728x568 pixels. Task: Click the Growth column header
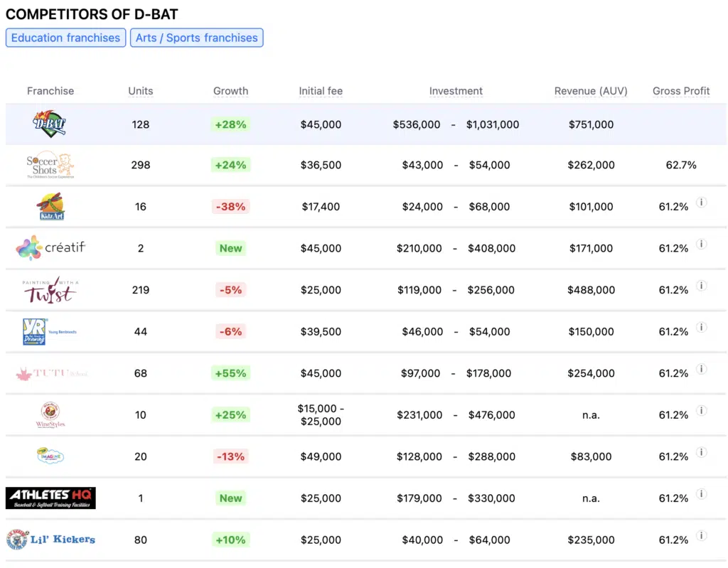pos(231,91)
